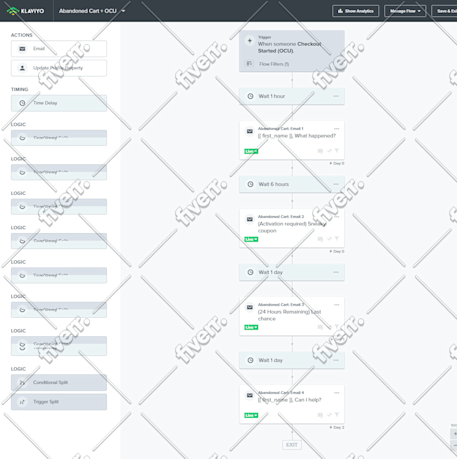Click the clock icon on Wait 6 hours
The height and width of the screenshot is (459, 457).
(x=250, y=184)
